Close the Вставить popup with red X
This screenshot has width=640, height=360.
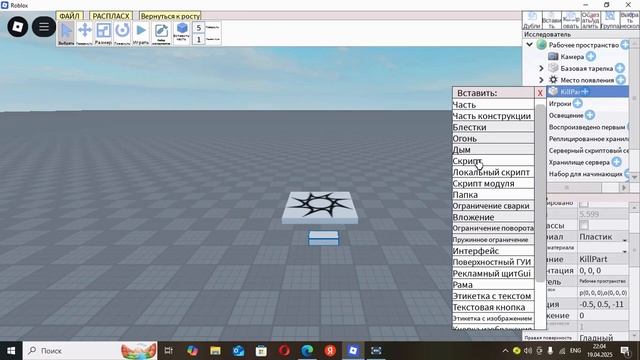tap(540, 93)
